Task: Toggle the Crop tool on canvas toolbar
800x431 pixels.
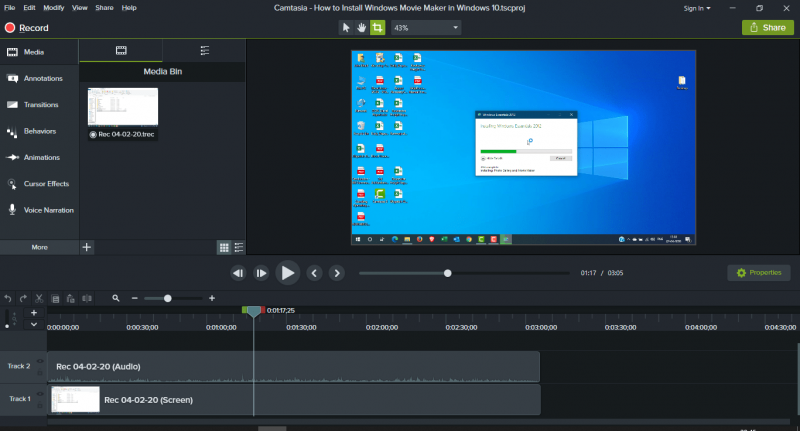Action: coord(378,28)
